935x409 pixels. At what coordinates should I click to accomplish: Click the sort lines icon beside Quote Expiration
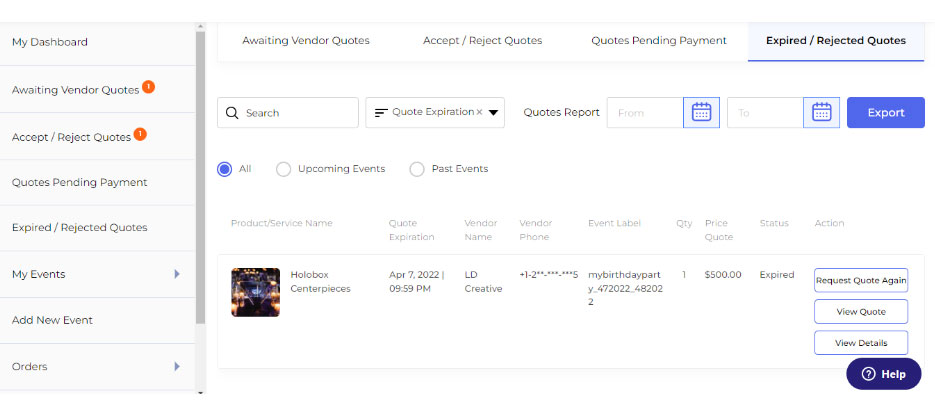point(381,113)
